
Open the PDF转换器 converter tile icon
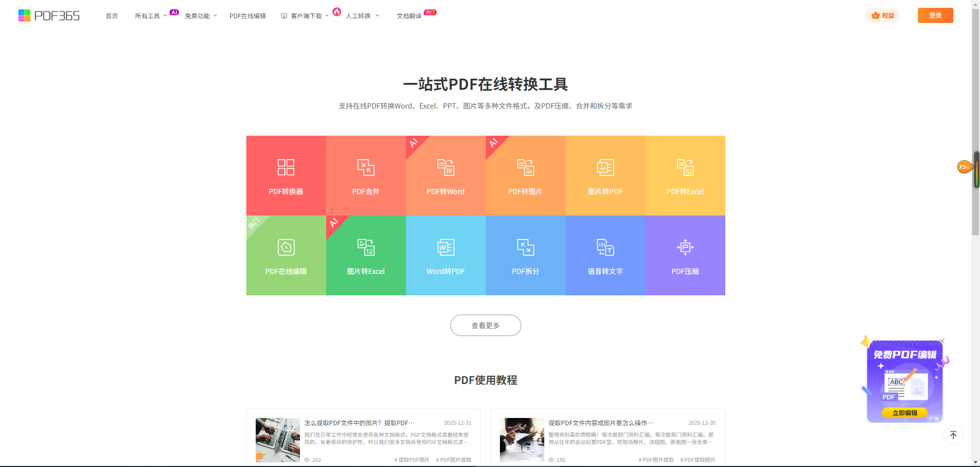pyautogui.click(x=286, y=167)
